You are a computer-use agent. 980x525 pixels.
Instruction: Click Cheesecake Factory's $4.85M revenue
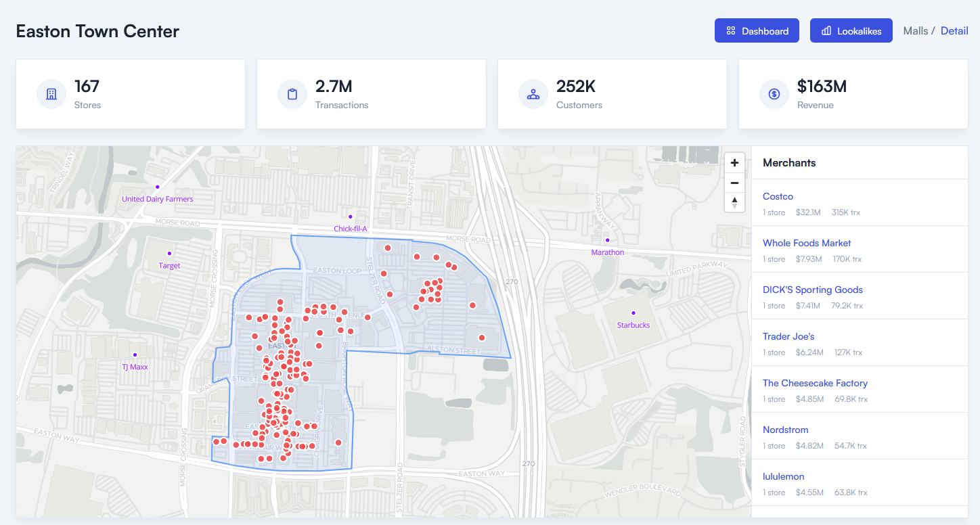(809, 399)
